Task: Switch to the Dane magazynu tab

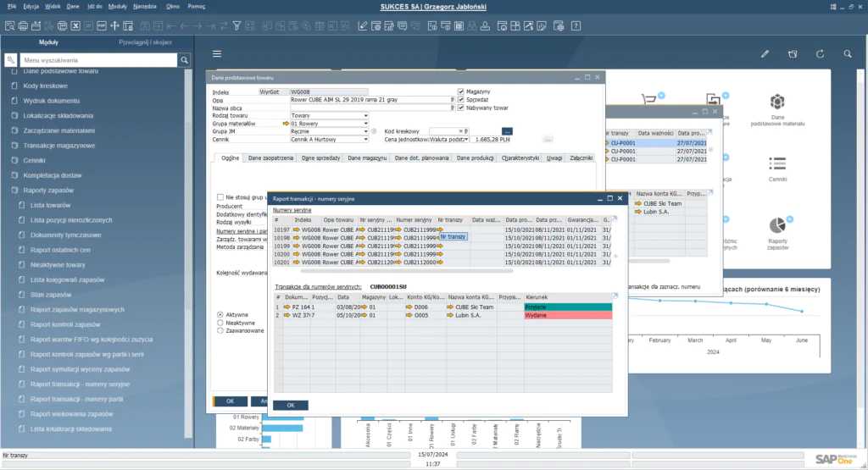Action: (x=367, y=158)
